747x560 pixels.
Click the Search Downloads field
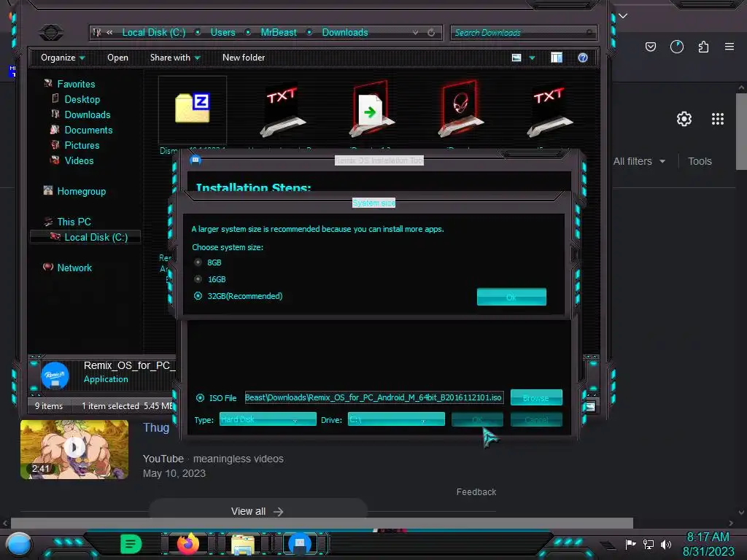pyautogui.click(x=522, y=32)
